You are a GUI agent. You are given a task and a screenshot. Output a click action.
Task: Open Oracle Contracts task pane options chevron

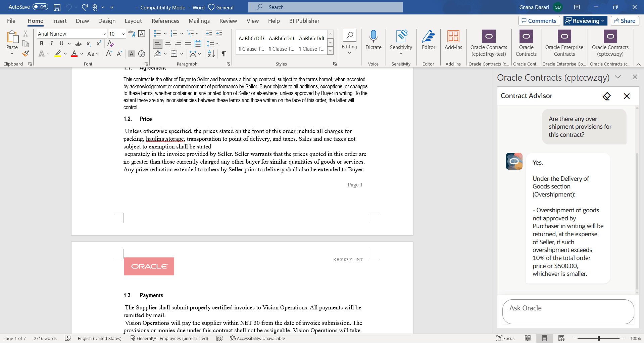617,77
